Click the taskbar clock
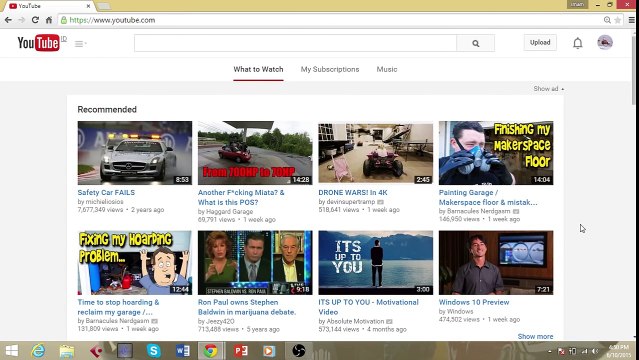The height and width of the screenshot is (360, 639). point(619,351)
